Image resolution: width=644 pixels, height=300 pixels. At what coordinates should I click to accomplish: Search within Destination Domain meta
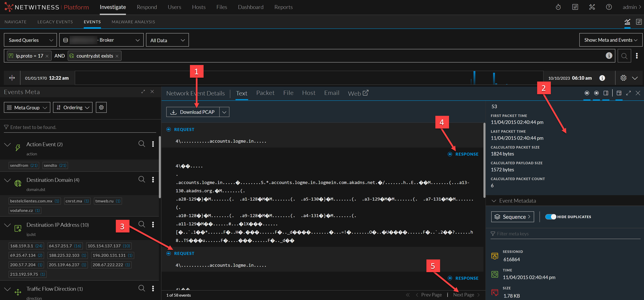coord(141,179)
